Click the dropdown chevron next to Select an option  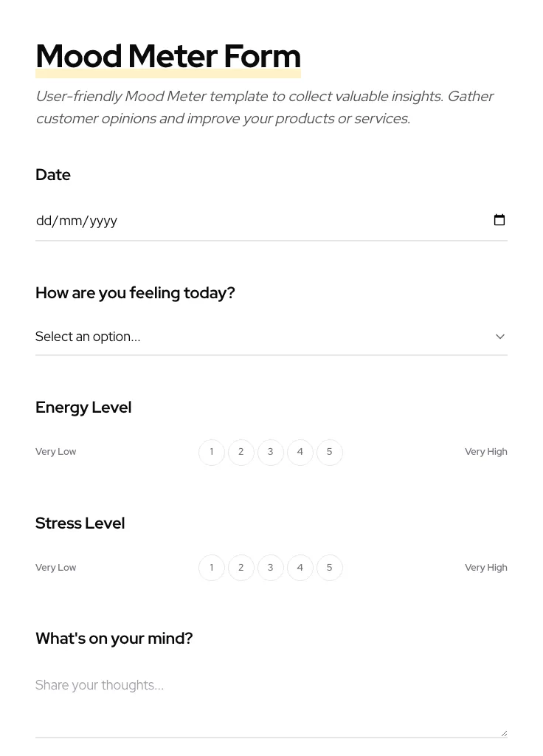(x=500, y=336)
